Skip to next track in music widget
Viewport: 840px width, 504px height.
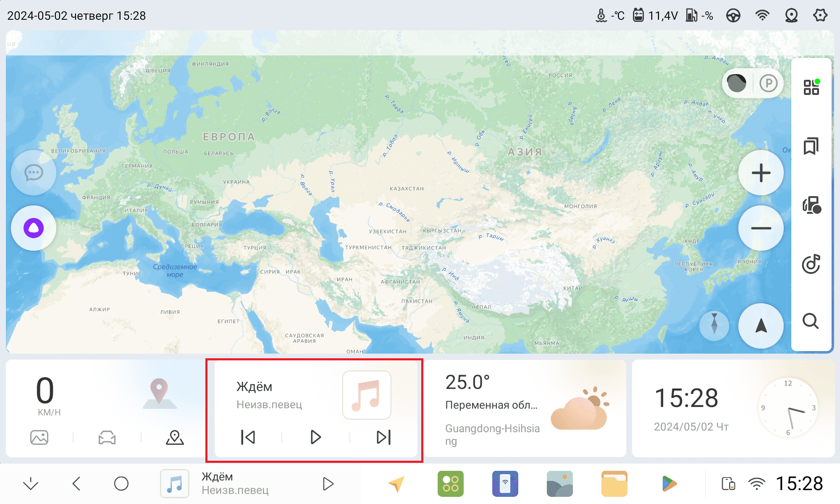click(383, 437)
